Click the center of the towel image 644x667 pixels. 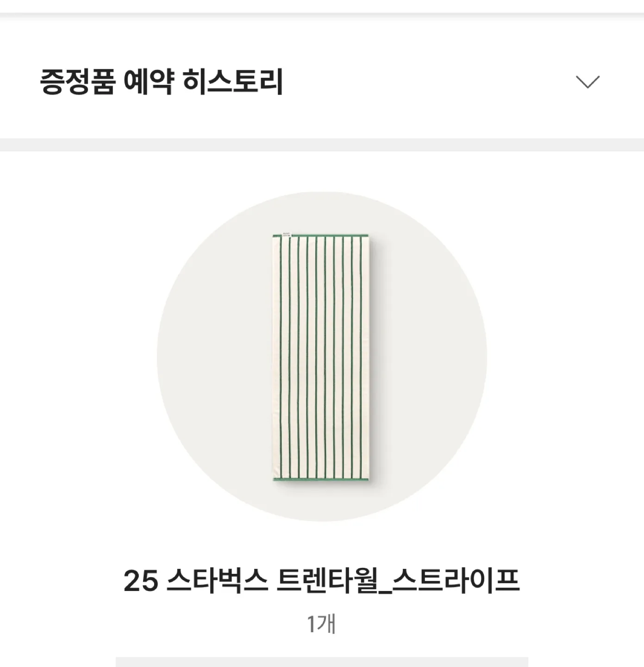pos(322,358)
